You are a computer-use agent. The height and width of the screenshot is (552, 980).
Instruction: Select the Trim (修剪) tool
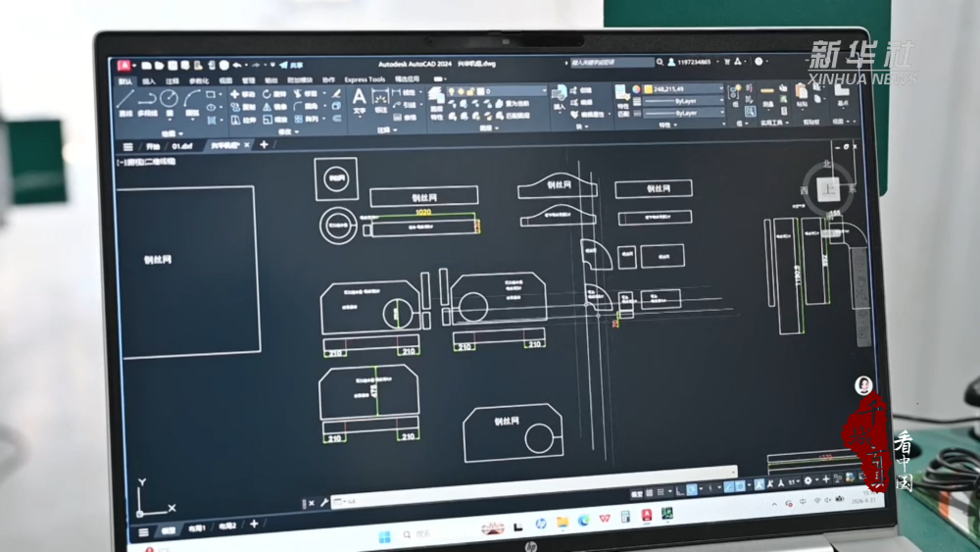(306, 93)
